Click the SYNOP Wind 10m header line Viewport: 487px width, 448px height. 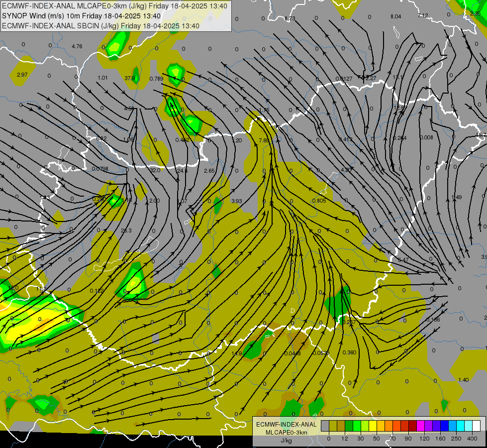point(82,16)
